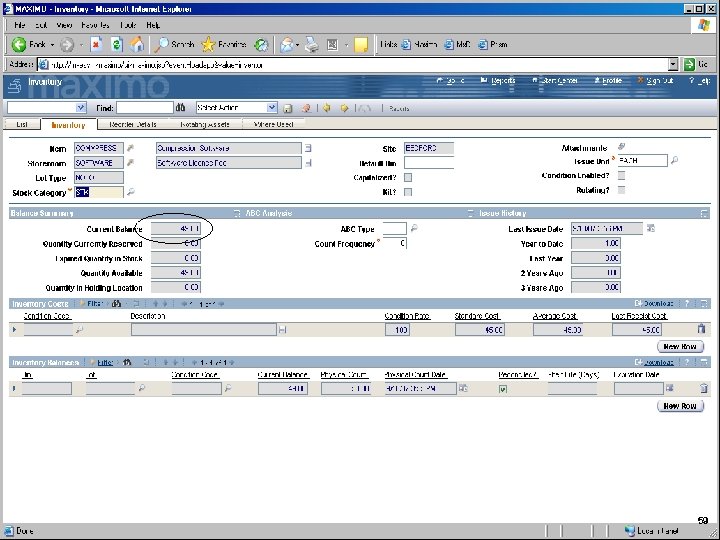The height and width of the screenshot is (540, 720).
Task: Switch to the Reorder Details tab
Action: 133,124
